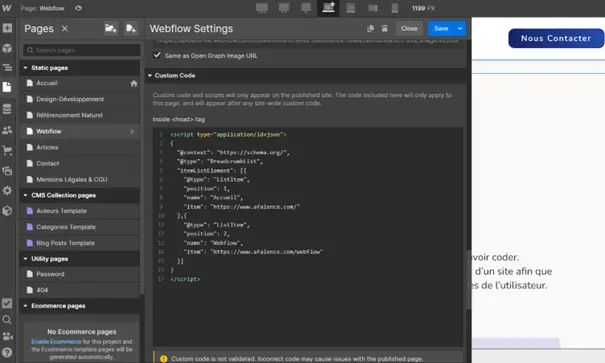Viewport: 605px width, 363px height.
Task: Duplicate the page with the copy icon
Action: click(370, 29)
